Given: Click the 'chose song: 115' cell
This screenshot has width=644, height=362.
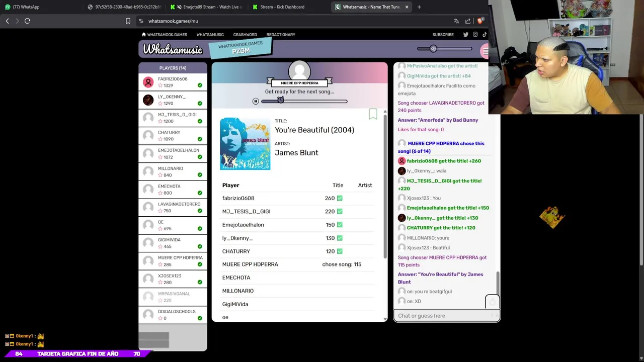Looking at the screenshot, I should pyautogui.click(x=342, y=264).
